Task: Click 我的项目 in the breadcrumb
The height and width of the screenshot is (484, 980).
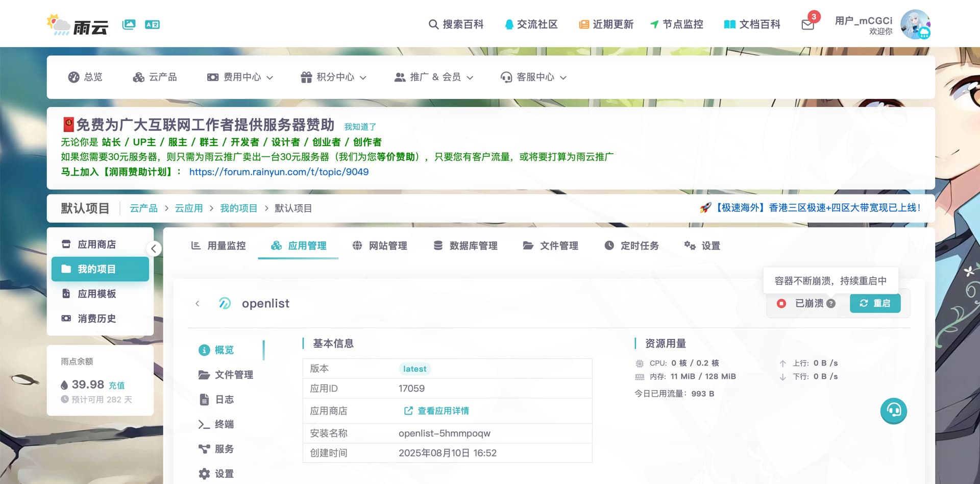Action: [238, 208]
